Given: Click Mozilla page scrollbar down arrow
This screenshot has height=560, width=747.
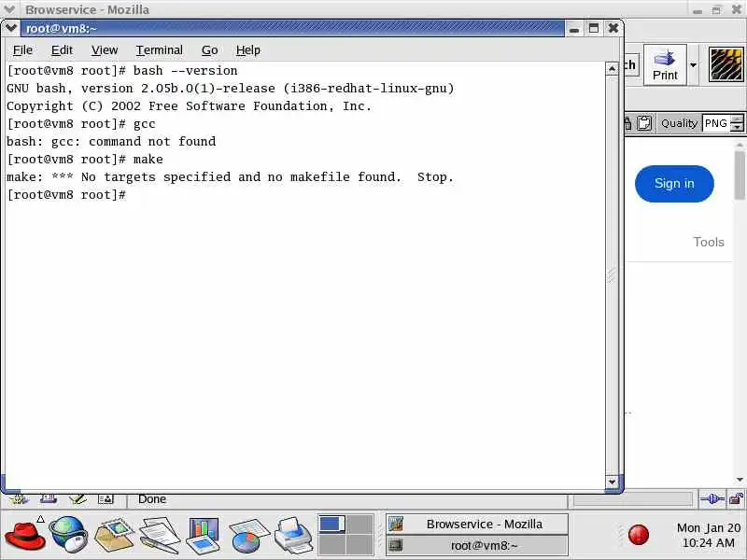Looking at the screenshot, I should coord(740,480).
